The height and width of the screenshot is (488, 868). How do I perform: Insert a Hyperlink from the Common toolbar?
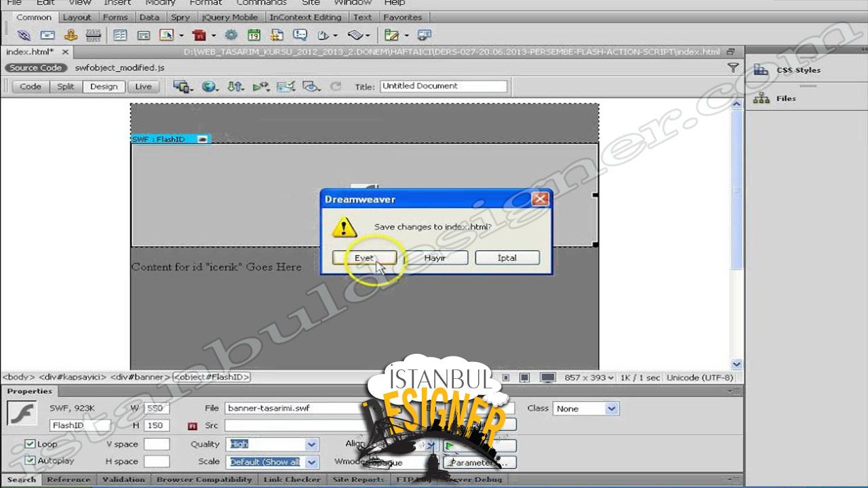(x=24, y=35)
